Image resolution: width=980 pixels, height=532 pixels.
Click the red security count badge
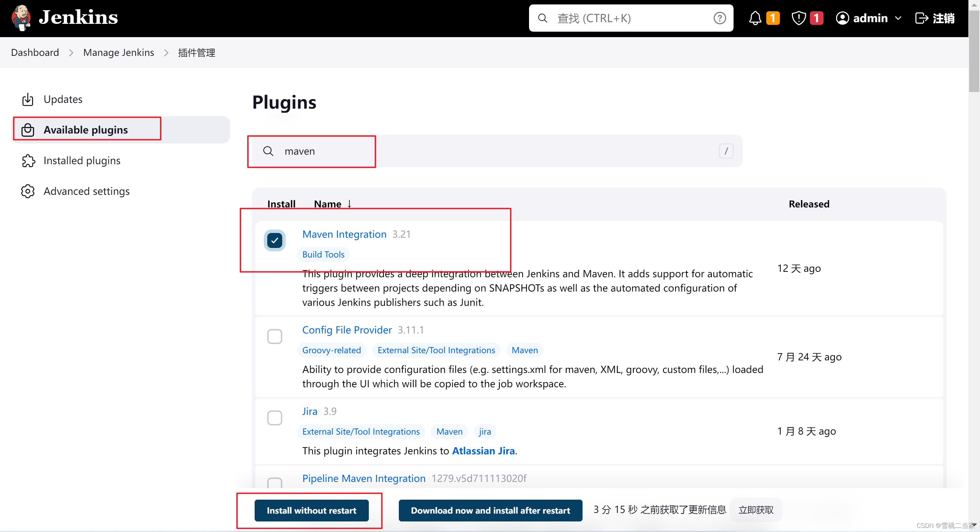coord(816,18)
